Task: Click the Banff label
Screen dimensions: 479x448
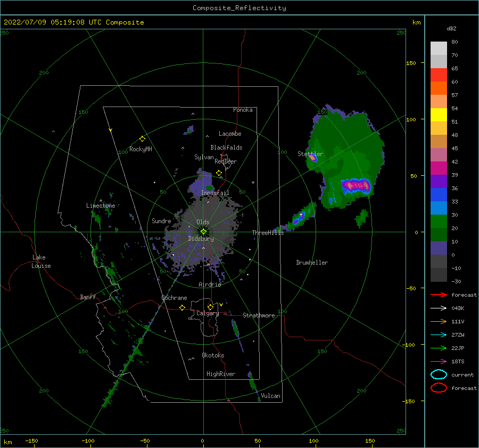Action: pos(88,297)
